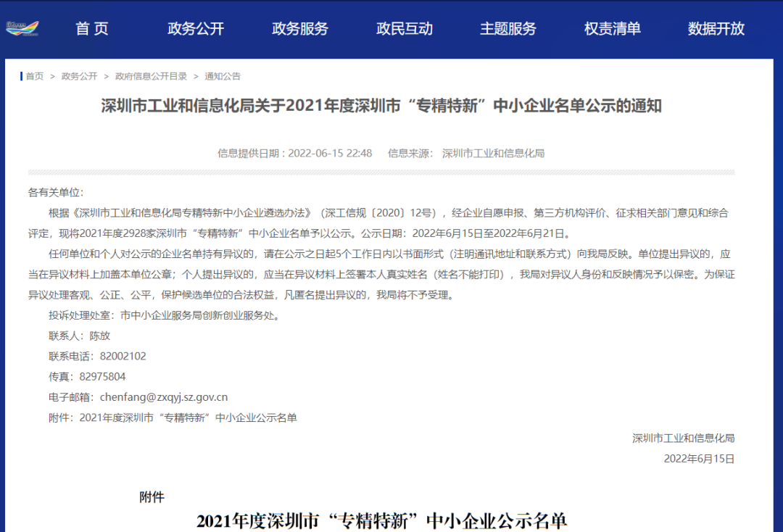Image resolution: width=783 pixels, height=532 pixels.
Task: Click the article title about 专精特新 公示的通知
Action: pyautogui.click(x=381, y=107)
